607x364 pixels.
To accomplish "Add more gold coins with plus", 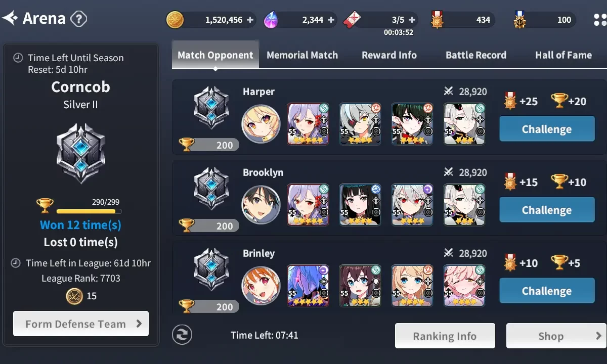I will 250,20.
